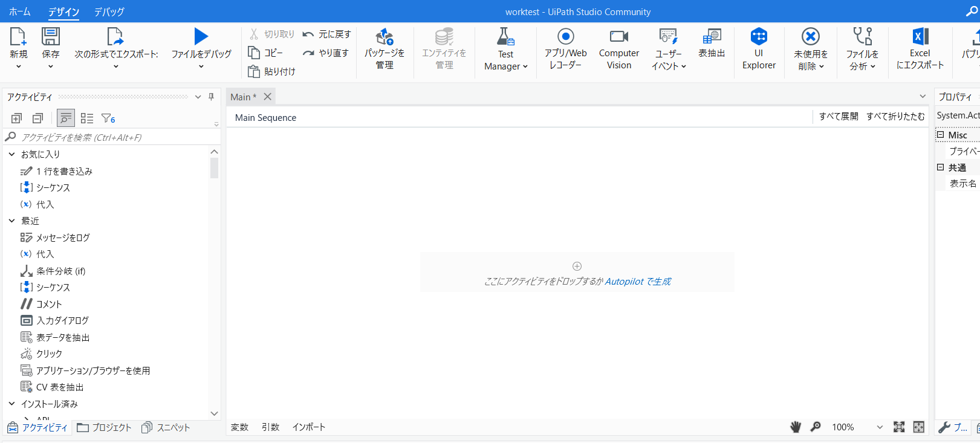Toggle overview icon at bottom right of designer
The image size is (980, 443).
click(x=918, y=427)
